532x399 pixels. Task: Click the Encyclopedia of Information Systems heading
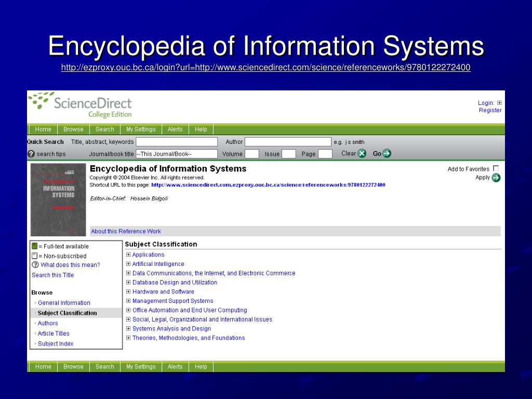pos(168,169)
